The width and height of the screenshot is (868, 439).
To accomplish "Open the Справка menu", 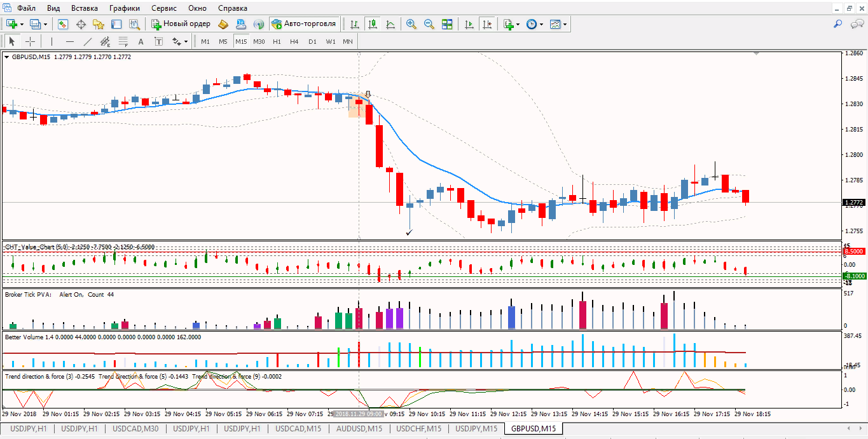I will click(x=233, y=8).
